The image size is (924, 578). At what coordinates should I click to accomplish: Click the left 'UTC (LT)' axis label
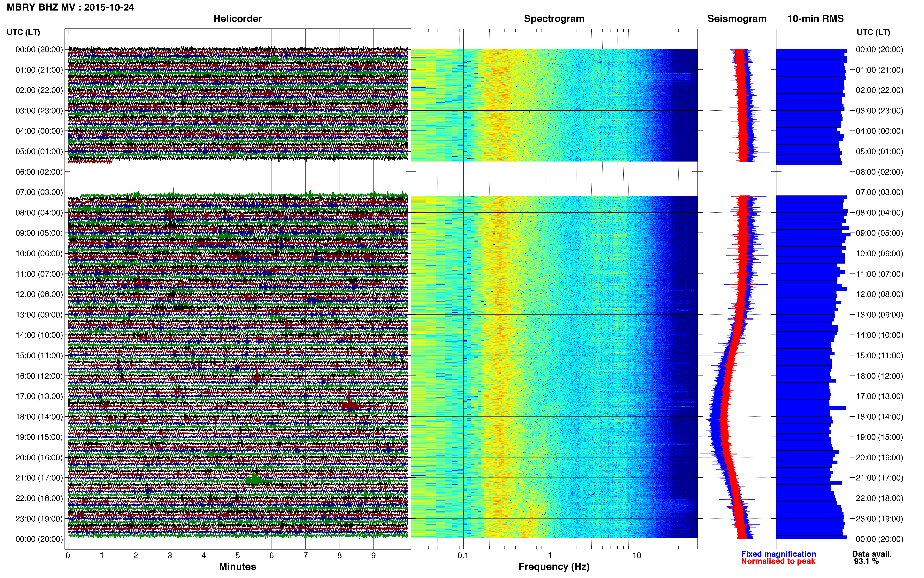tap(23, 32)
